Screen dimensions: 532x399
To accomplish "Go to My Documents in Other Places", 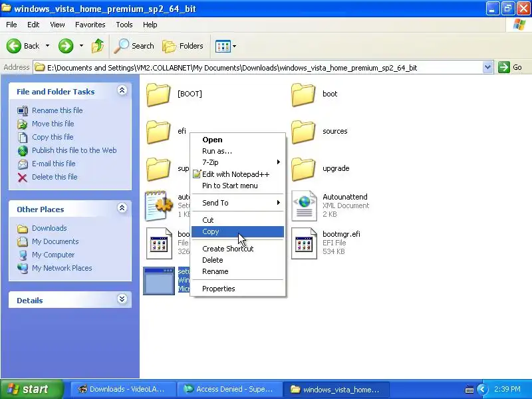I will (x=55, y=241).
